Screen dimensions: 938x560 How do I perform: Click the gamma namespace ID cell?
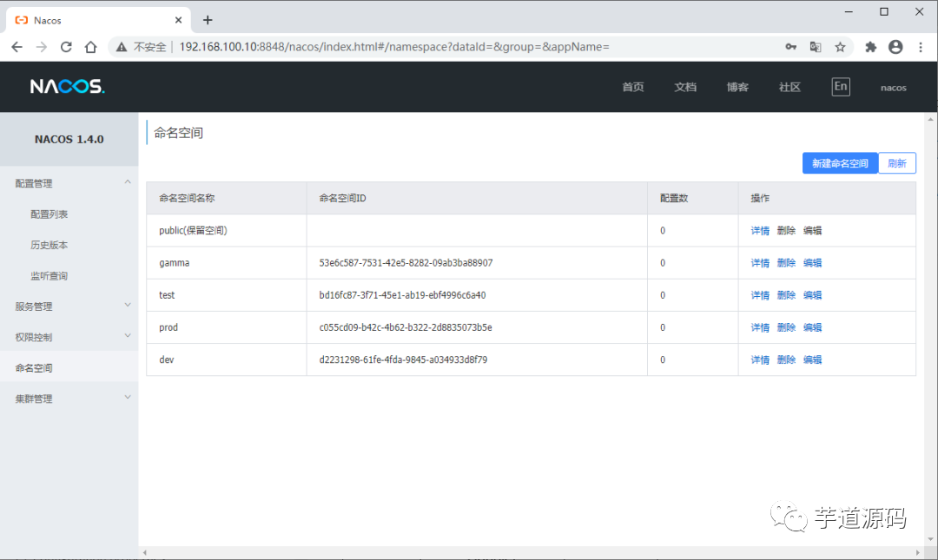[x=477, y=263]
